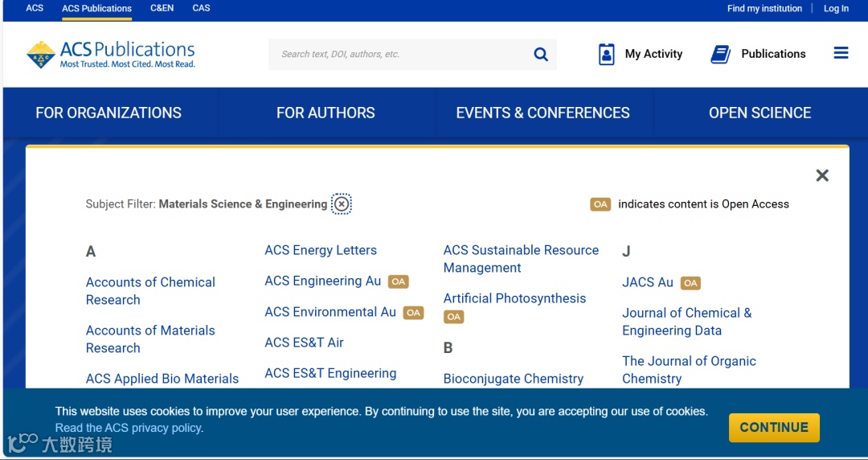Click the search text input field
This screenshot has width=868, height=460.
402,54
